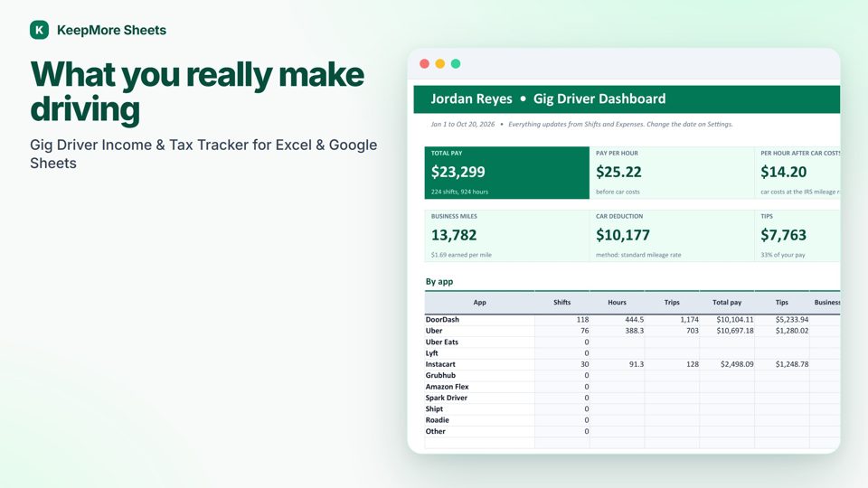Click the KeepMore Sheets brand name
The height and width of the screenshot is (488, 868).
tap(111, 30)
